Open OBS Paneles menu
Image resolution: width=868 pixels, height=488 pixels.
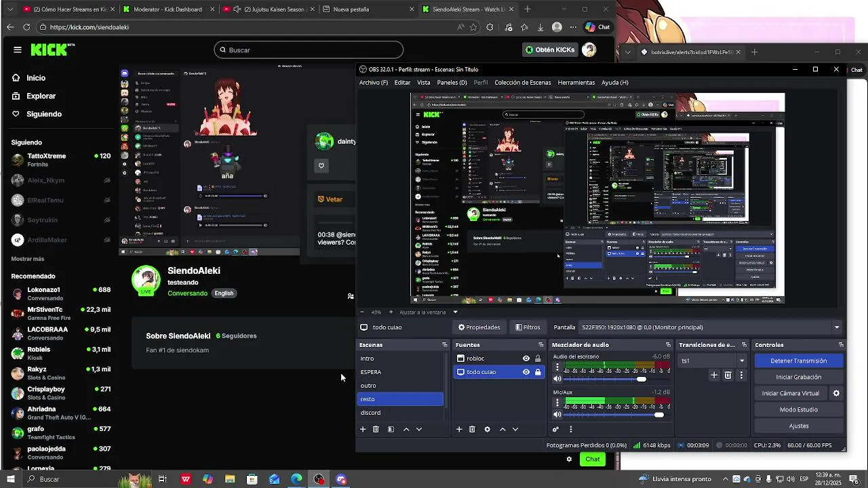click(x=452, y=83)
